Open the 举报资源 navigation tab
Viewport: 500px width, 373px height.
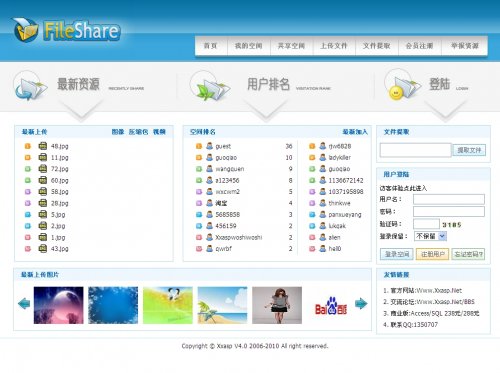coord(465,46)
